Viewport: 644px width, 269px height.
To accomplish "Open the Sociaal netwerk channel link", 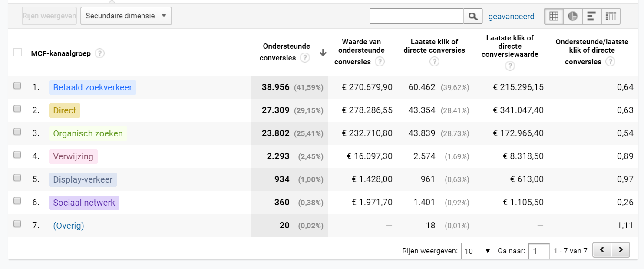I will pos(84,203).
